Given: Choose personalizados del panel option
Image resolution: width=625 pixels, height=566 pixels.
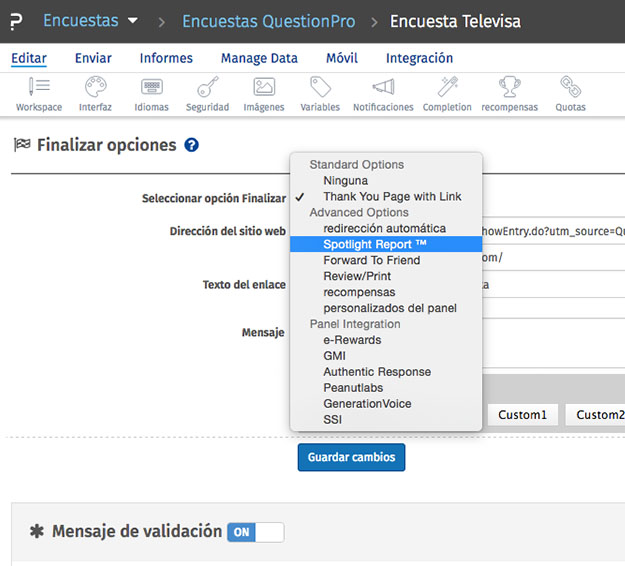Looking at the screenshot, I should click(x=386, y=308).
